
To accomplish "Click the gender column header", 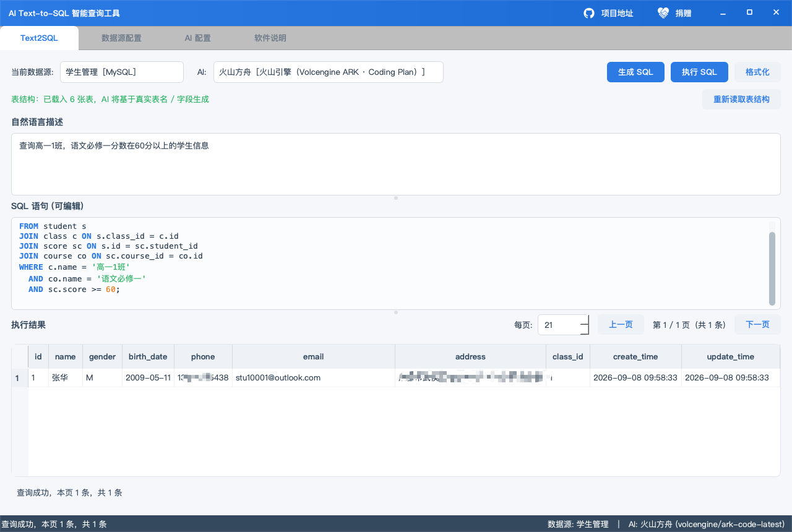I will click(103, 356).
